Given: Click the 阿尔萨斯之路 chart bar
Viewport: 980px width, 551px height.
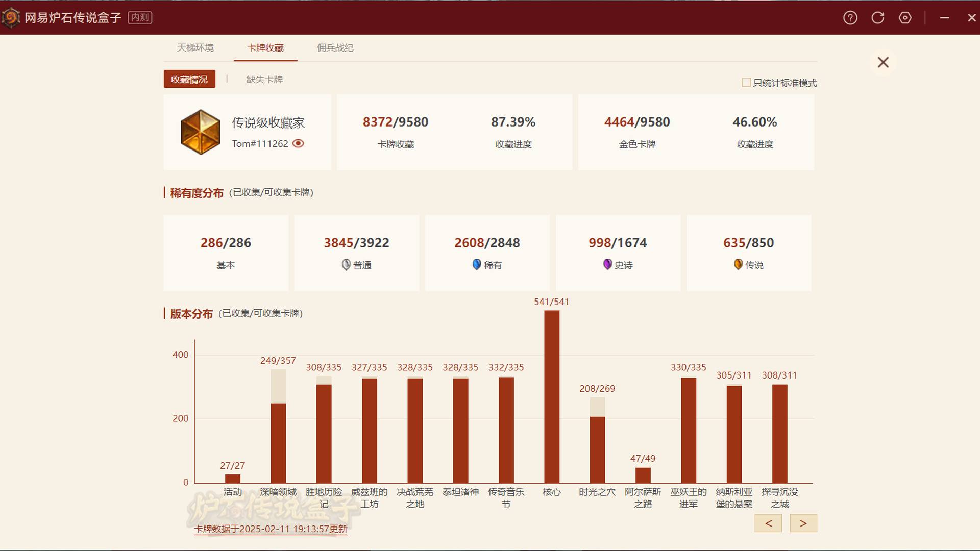Looking at the screenshot, I should (x=643, y=475).
